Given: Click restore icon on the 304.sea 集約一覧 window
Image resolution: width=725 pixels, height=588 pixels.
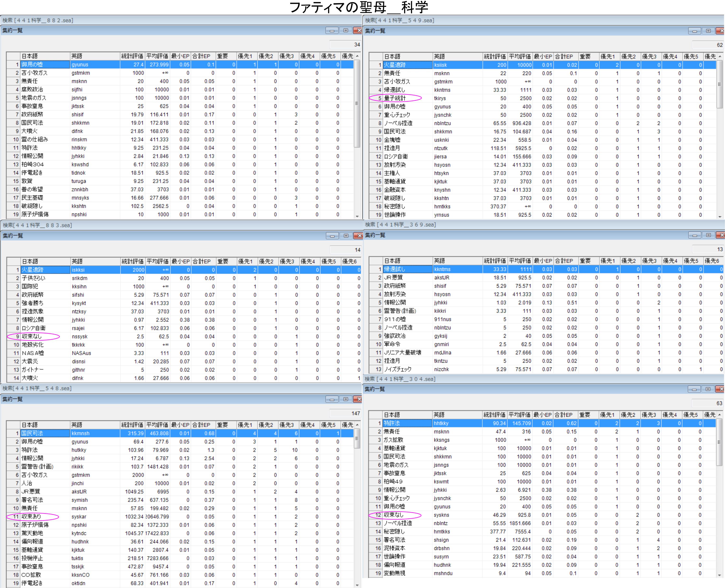Looking at the screenshot, I should pyautogui.click(x=708, y=390).
